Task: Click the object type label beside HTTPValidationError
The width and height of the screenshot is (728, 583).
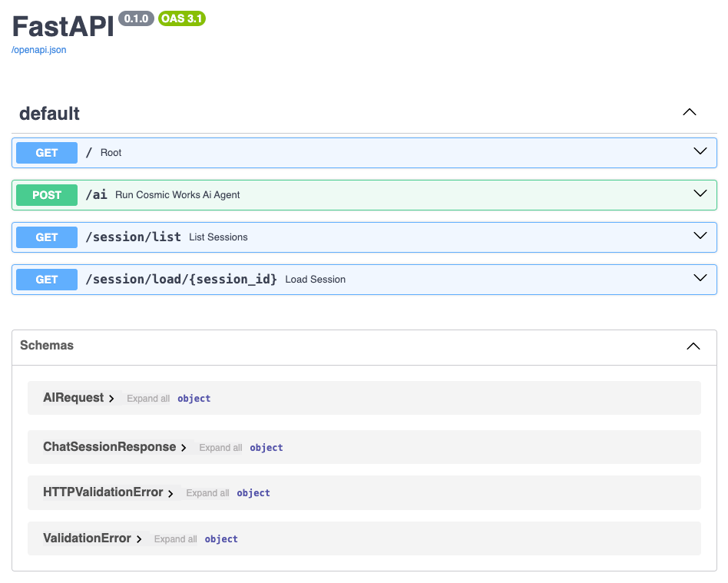Action: click(x=253, y=493)
